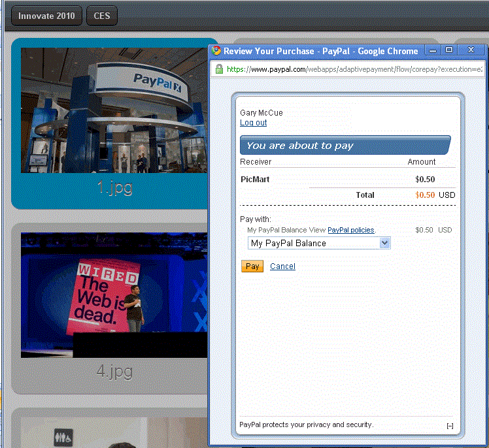This screenshot has height=448, width=489.
Task: Select the Wired 'Web is dead' photo
Action: click(113, 295)
